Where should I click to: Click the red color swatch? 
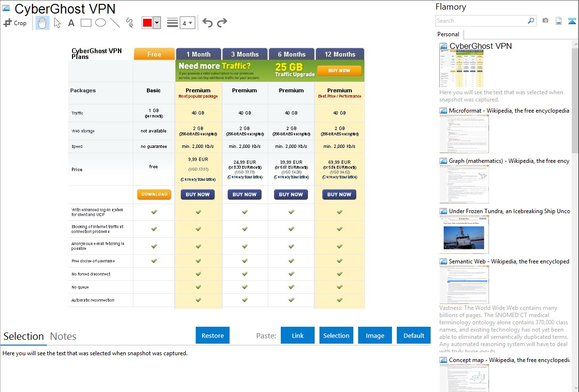pyautogui.click(x=147, y=23)
